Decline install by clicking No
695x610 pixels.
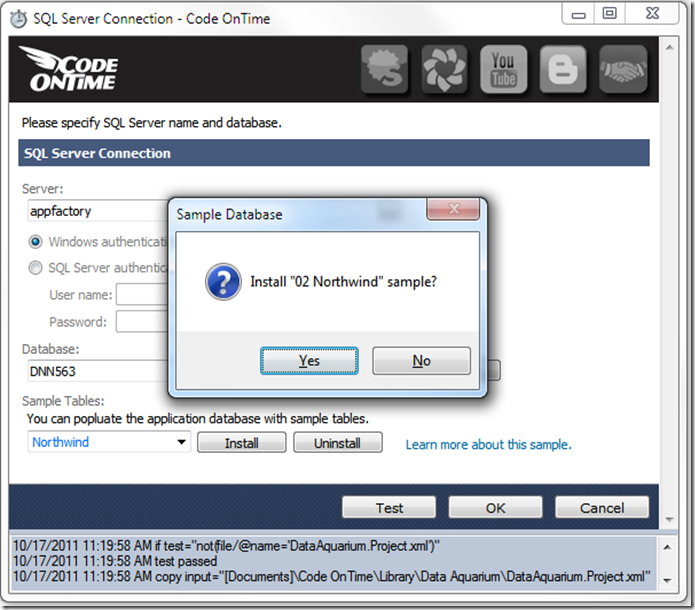(421, 361)
